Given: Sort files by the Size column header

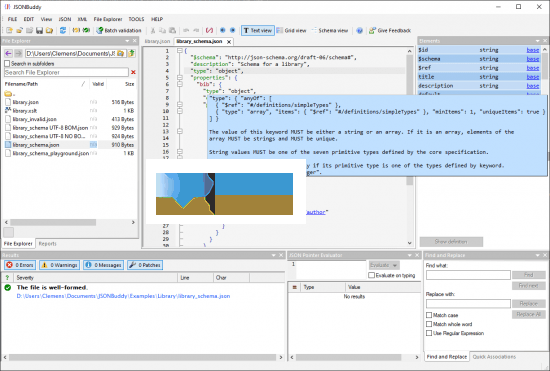Looking at the screenshot, I should [129, 84].
